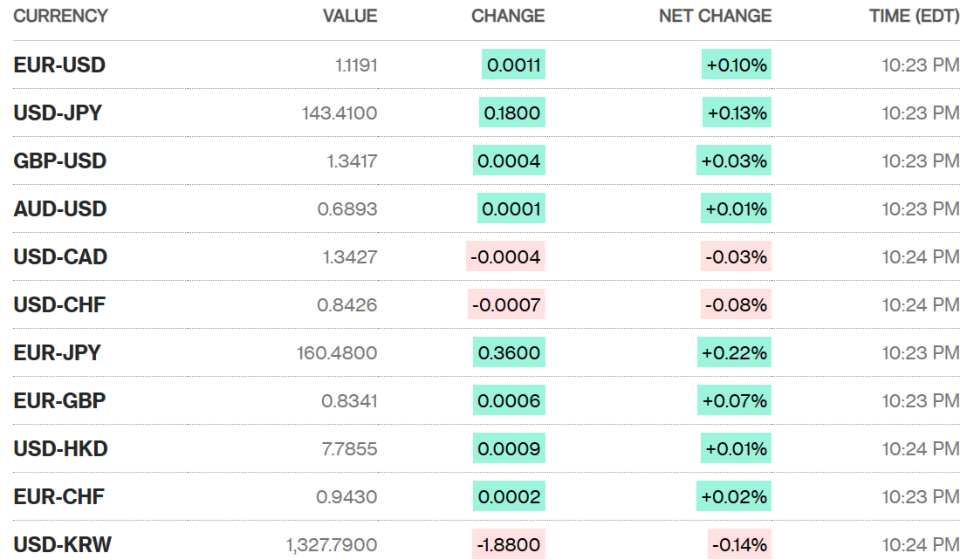Open the EUR-JPY quote page
974x560 pixels.
pyautogui.click(x=57, y=353)
